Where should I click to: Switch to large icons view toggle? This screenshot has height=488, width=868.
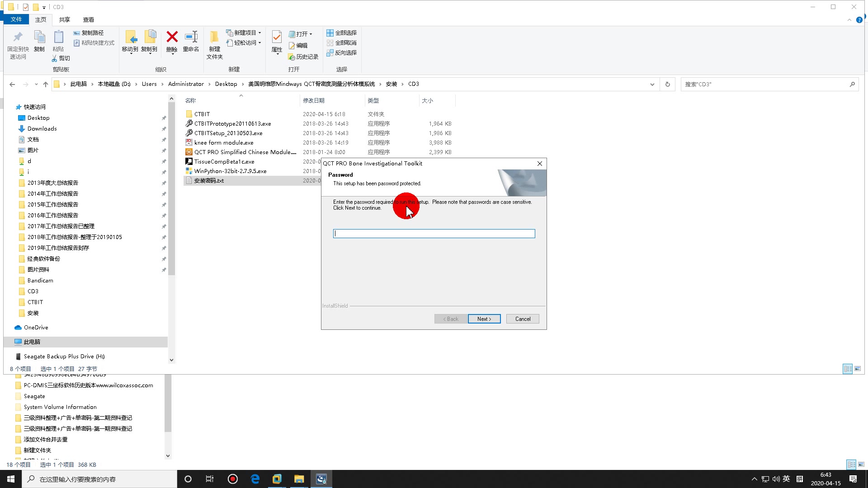858,369
